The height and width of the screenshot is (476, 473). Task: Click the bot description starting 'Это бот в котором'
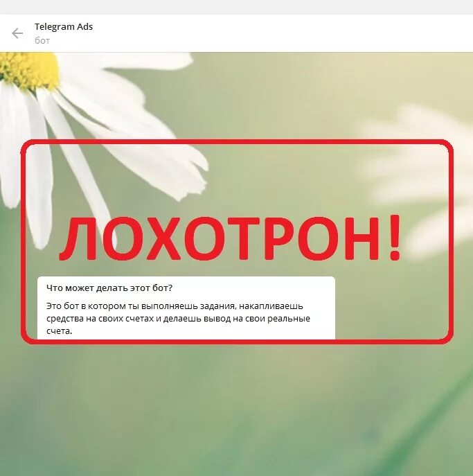tap(178, 319)
